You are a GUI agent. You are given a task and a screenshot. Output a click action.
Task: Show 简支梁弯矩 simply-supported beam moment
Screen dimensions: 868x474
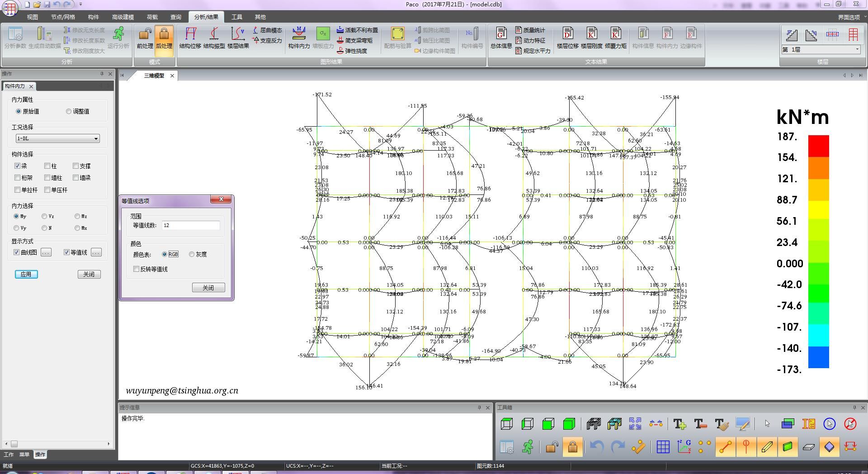click(355, 40)
